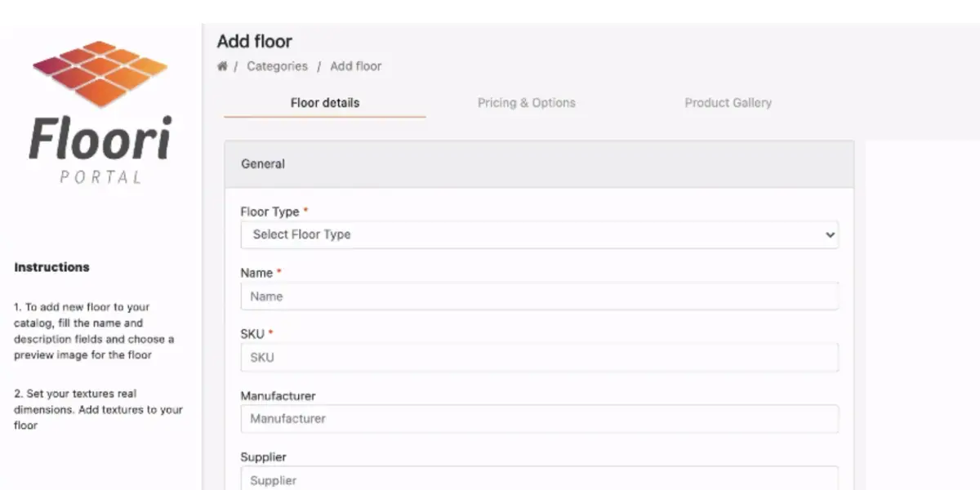Screen dimensions: 980x490
Task: Click the Manufacturer field label
Action: click(x=278, y=396)
